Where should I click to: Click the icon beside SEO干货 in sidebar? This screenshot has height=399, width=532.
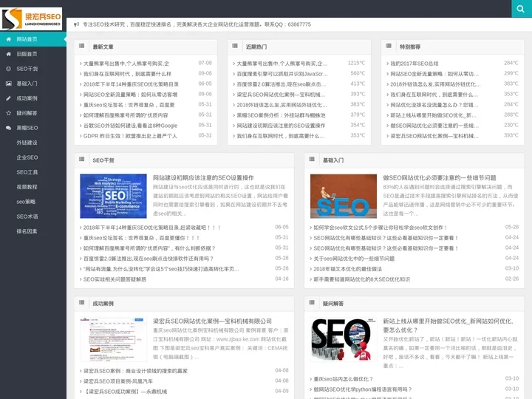coord(9,69)
